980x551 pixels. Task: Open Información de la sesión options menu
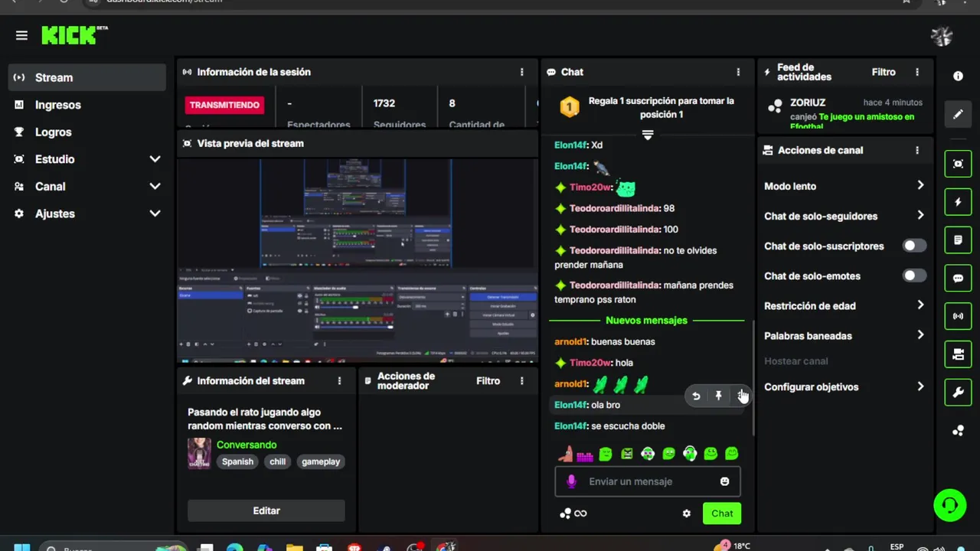pyautogui.click(x=522, y=72)
